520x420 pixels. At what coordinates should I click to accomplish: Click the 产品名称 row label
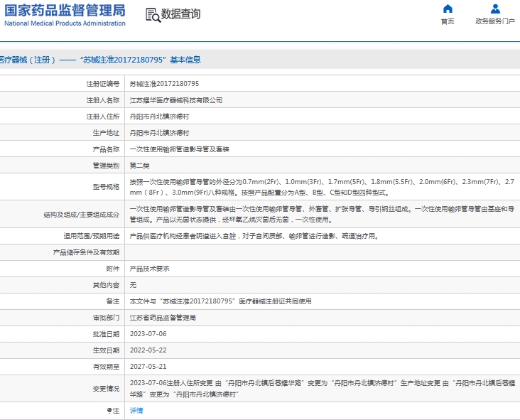pyautogui.click(x=106, y=149)
